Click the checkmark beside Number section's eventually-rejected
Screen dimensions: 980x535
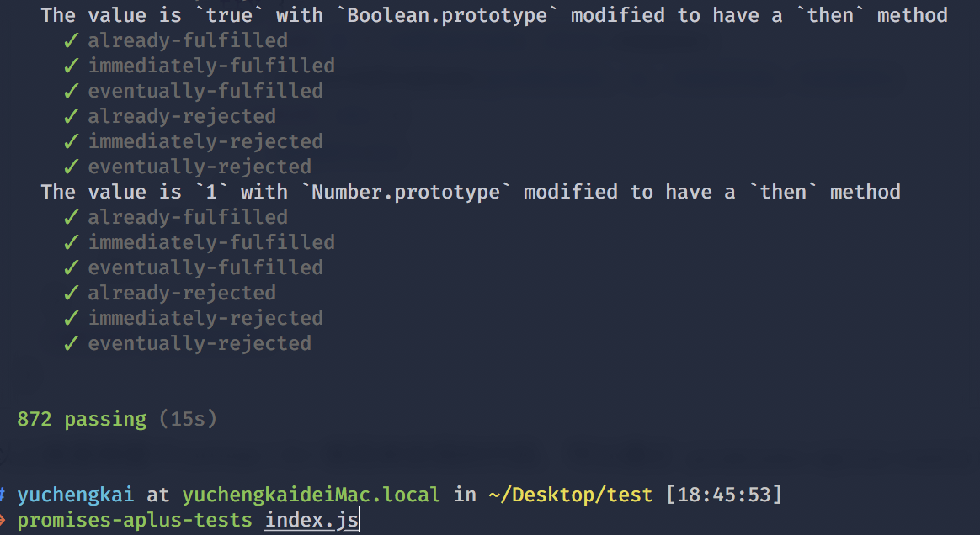[x=72, y=343]
